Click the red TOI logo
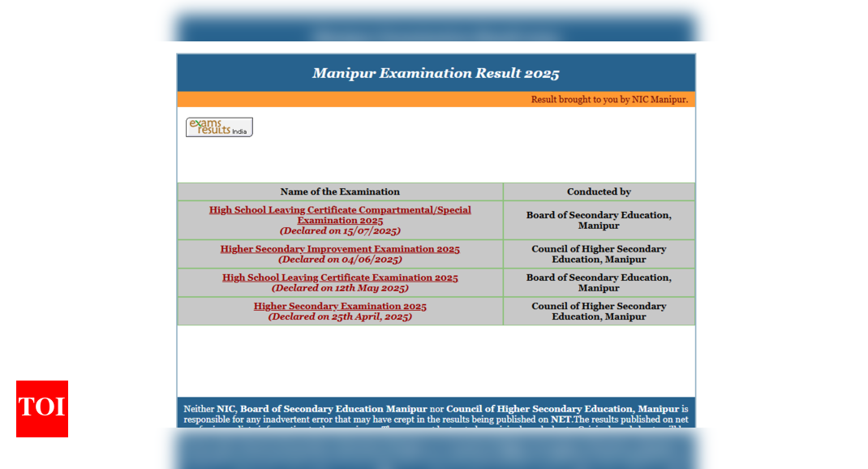This screenshot has width=868, height=469. [42, 409]
